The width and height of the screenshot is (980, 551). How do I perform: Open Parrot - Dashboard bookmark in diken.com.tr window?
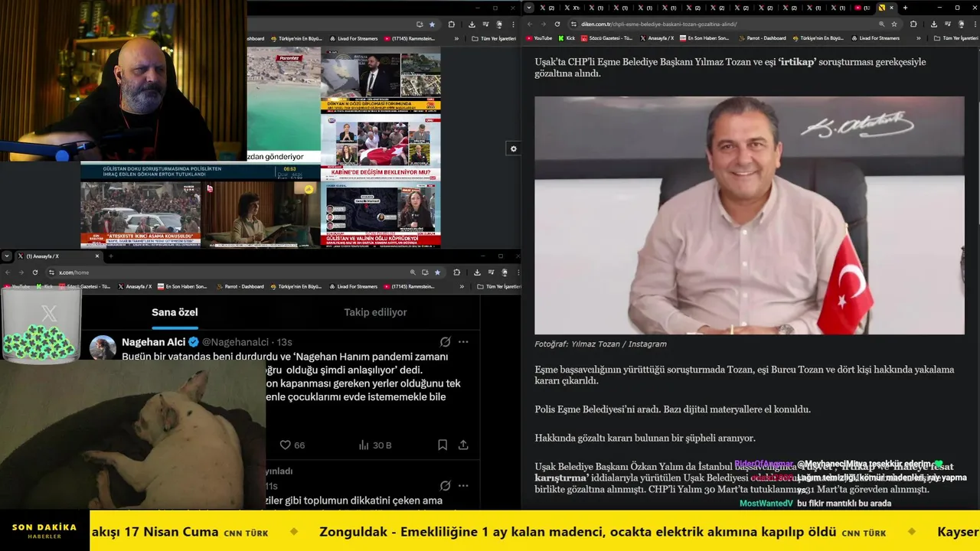(762, 37)
